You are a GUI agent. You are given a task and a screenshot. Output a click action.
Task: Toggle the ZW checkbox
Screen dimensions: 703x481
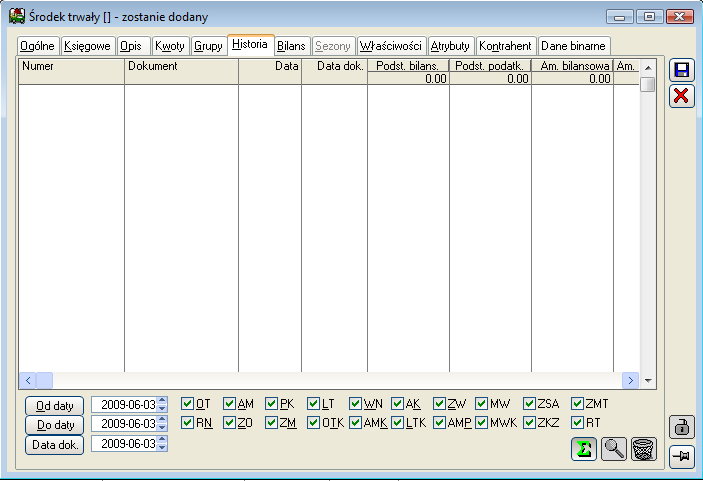[439, 404]
